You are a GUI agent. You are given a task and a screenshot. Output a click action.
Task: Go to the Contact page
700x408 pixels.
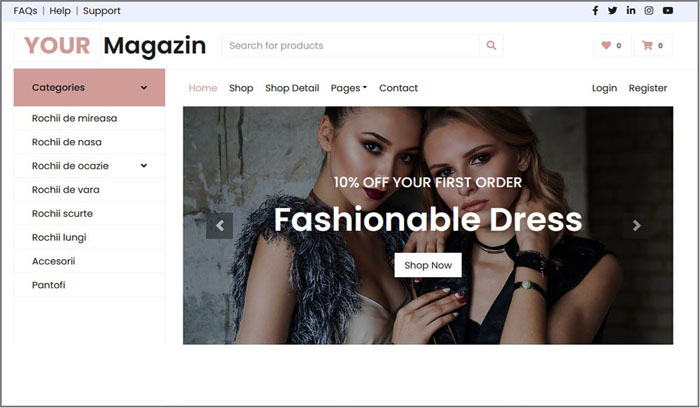(x=398, y=88)
